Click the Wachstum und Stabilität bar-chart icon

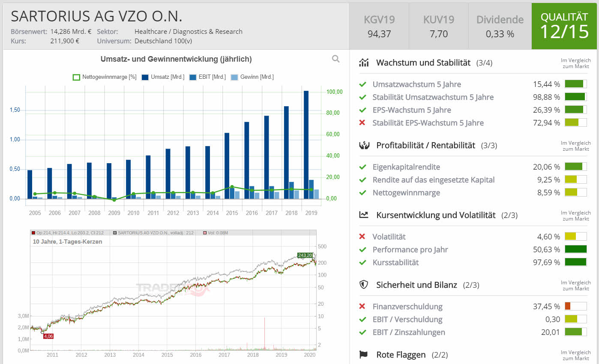[364, 63]
